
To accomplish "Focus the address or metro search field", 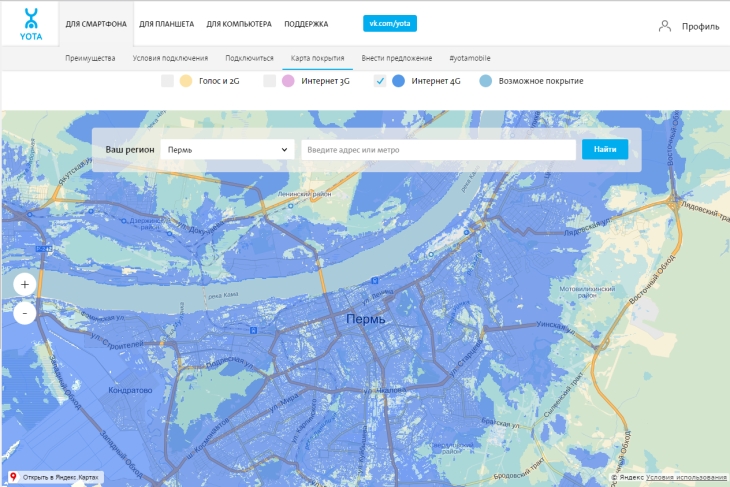I will tap(439, 149).
